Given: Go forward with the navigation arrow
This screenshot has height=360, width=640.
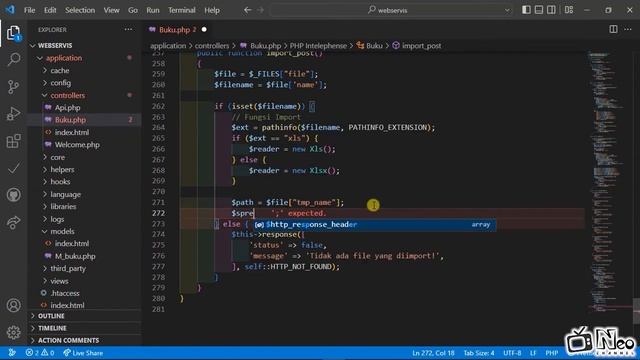Looking at the screenshot, I should pyautogui.click(x=260, y=10).
